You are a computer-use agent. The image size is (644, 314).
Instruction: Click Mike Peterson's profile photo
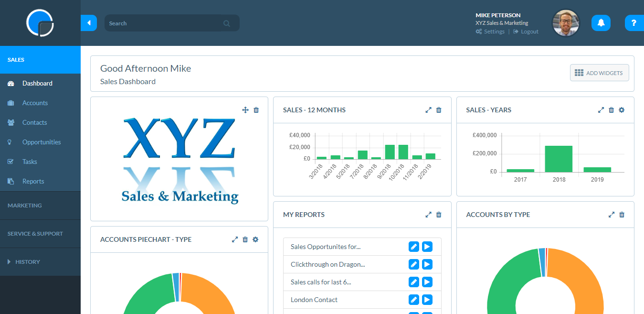566,23
